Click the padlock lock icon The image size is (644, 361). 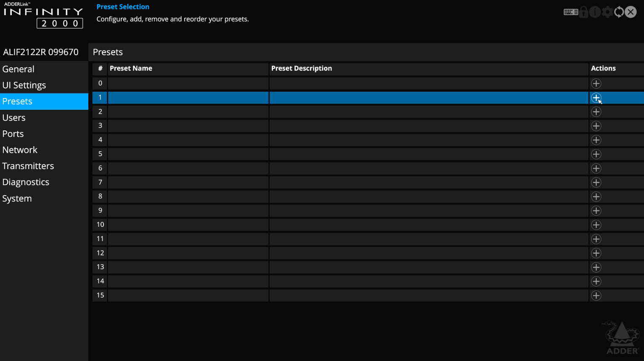pos(583,12)
